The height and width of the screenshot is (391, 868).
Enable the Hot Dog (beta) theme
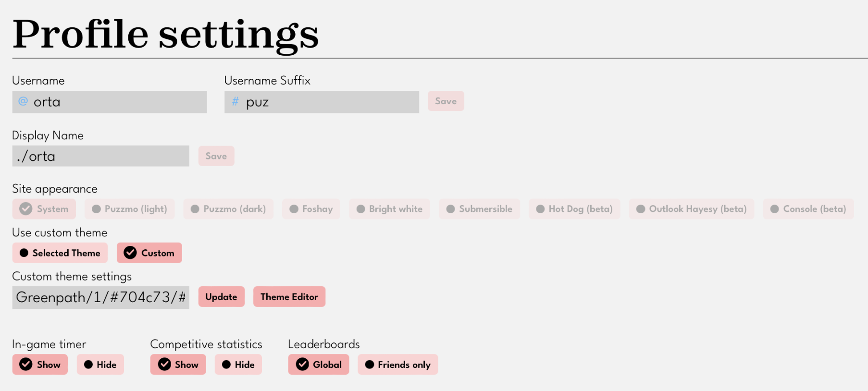coord(574,209)
